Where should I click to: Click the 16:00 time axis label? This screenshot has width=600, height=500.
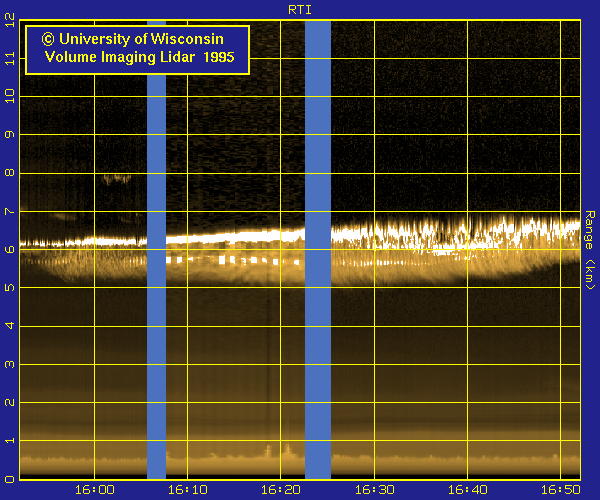(x=95, y=489)
